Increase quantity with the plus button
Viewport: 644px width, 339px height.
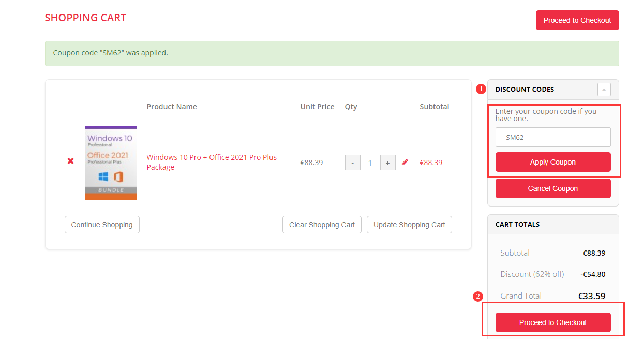(x=388, y=163)
